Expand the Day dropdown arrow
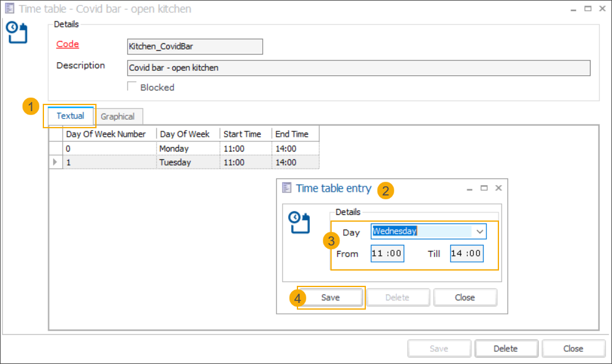Image resolution: width=612 pixels, height=364 pixels. [x=479, y=231]
